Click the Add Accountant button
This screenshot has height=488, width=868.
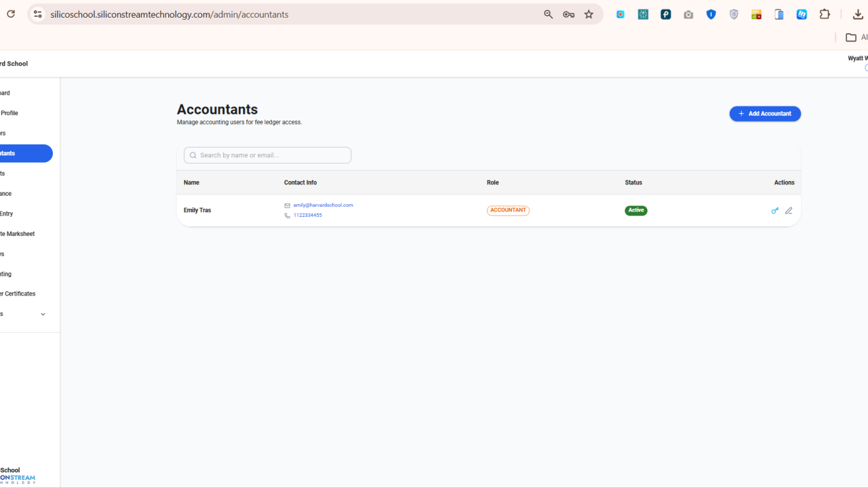[x=765, y=114]
